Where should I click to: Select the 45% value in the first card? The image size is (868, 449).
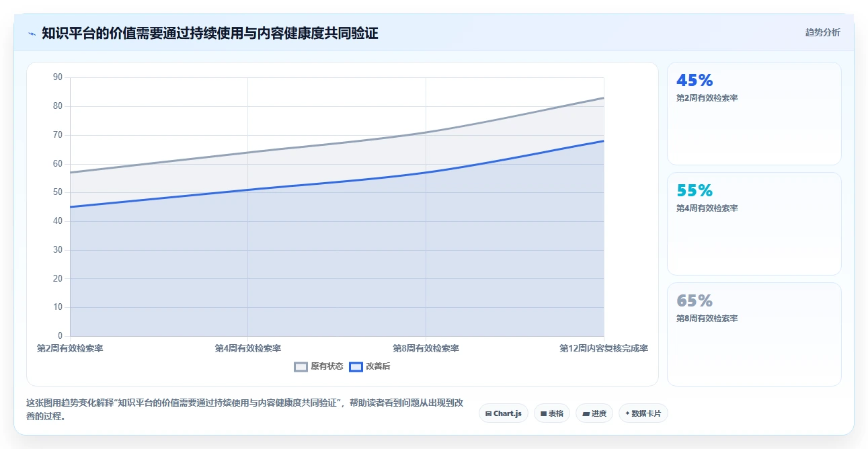click(695, 80)
